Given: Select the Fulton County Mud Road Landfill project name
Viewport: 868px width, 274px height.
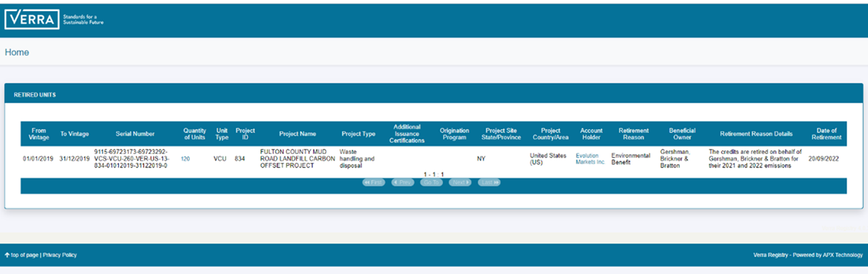Looking at the screenshot, I should (297, 158).
